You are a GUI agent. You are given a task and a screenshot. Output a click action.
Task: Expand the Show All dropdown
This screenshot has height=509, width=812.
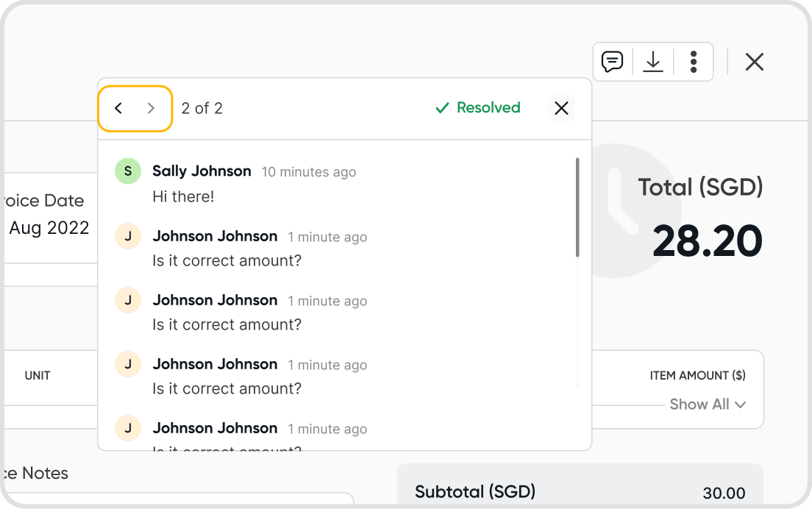click(707, 404)
